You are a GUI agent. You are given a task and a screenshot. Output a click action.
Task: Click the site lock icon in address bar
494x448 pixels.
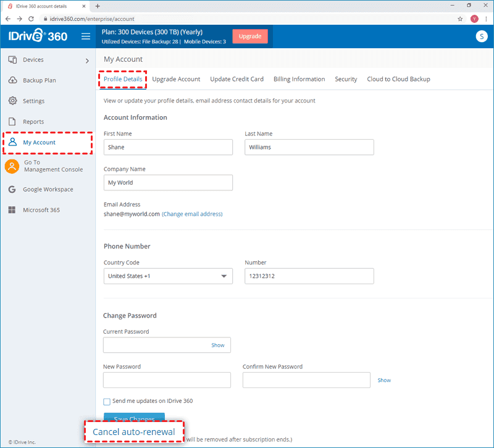tap(45, 19)
